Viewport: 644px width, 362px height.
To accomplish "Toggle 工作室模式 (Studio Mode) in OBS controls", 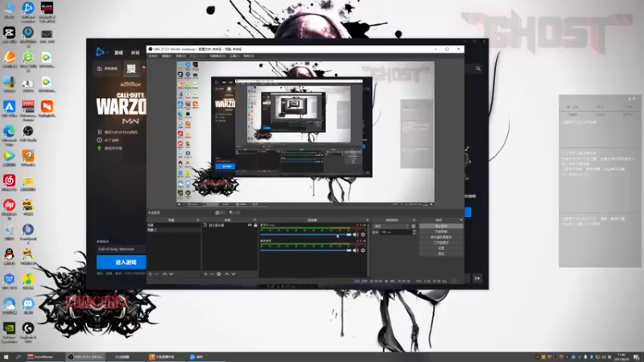I will 441,243.
